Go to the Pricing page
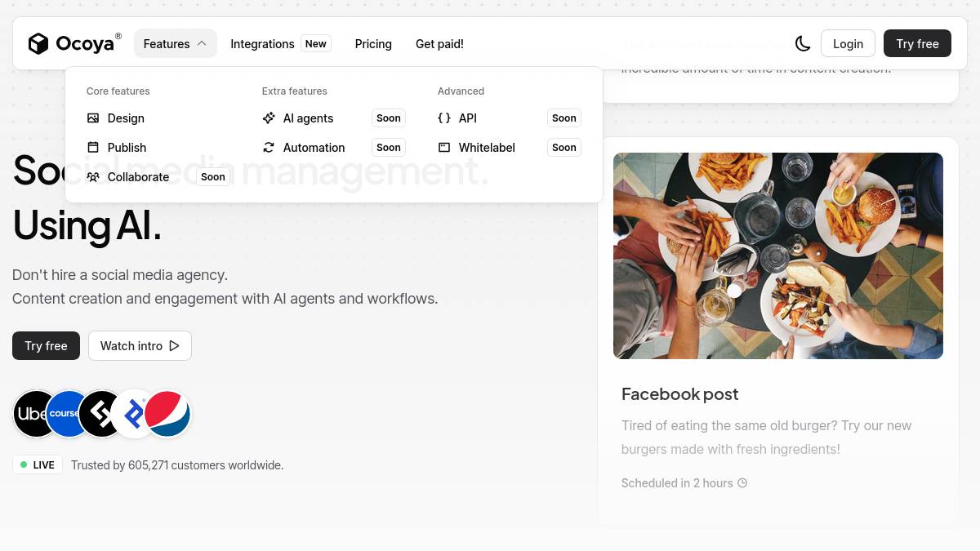This screenshot has width=980, height=551. (373, 44)
